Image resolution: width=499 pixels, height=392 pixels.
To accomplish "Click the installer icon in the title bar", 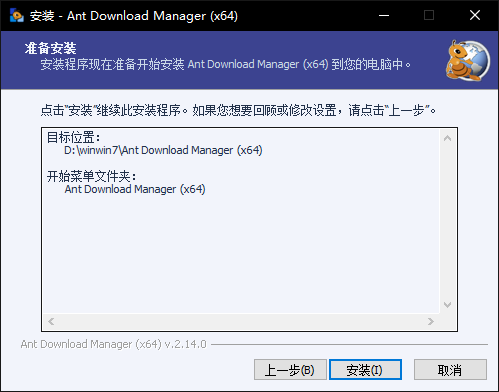I will (x=16, y=16).
